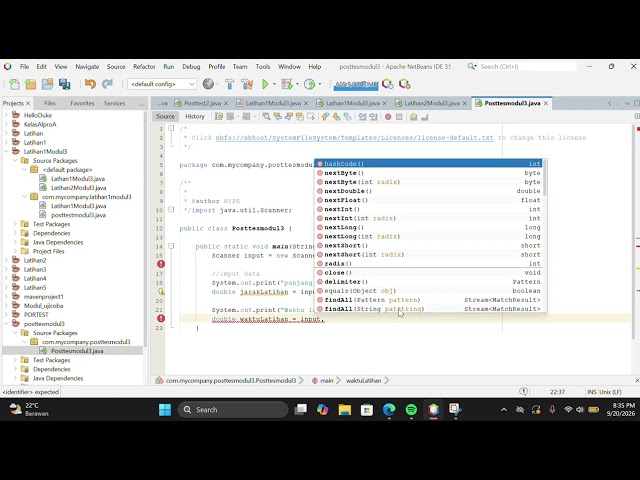This screenshot has width=640, height=480.
Task: Switch to the Latihan2Modul3.java tab
Action: tap(431, 103)
